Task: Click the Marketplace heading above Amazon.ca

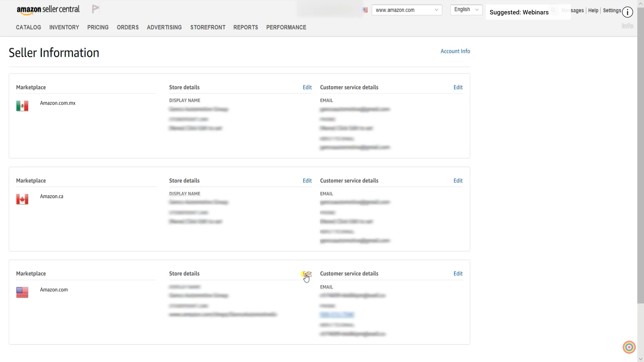Action: tap(31, 181)
